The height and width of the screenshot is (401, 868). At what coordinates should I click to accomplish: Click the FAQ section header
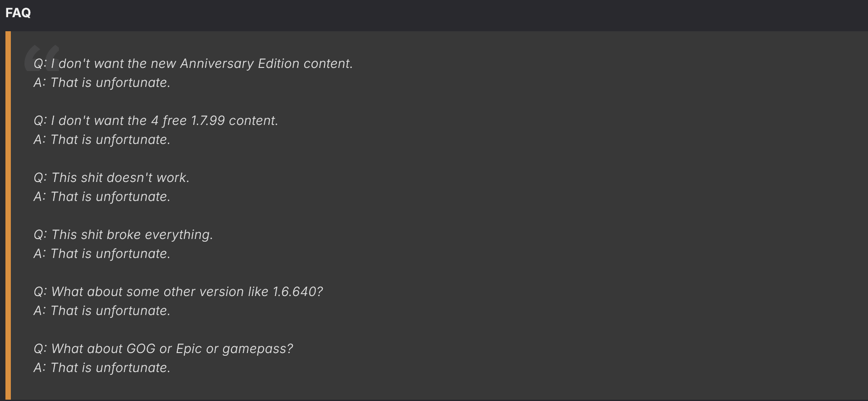click(18, 13)
